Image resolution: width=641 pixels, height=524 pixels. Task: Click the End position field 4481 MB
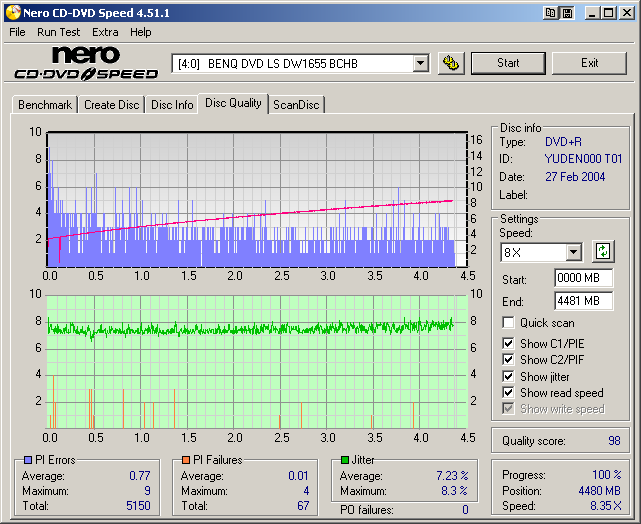click(583, 301)
